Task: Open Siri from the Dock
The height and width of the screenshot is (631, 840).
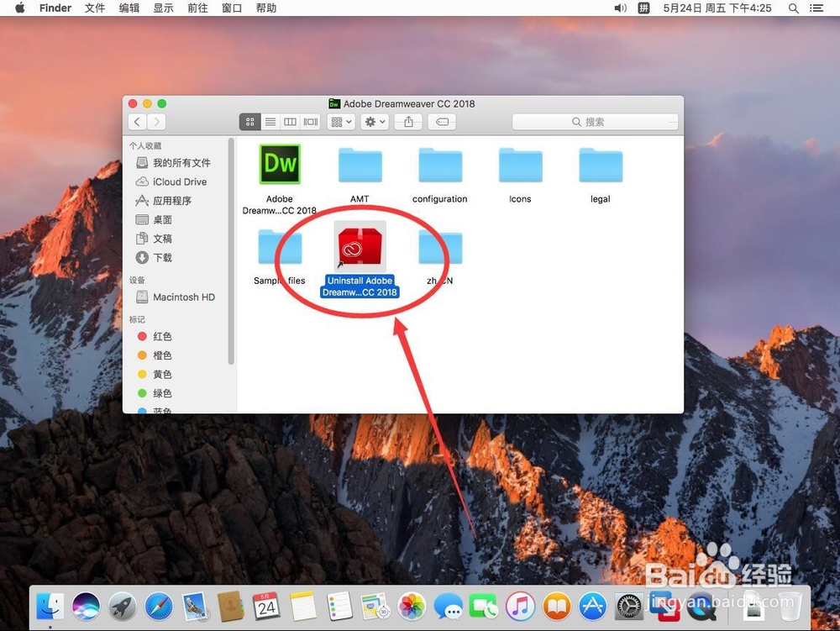Action: click(x=87, y=607)
